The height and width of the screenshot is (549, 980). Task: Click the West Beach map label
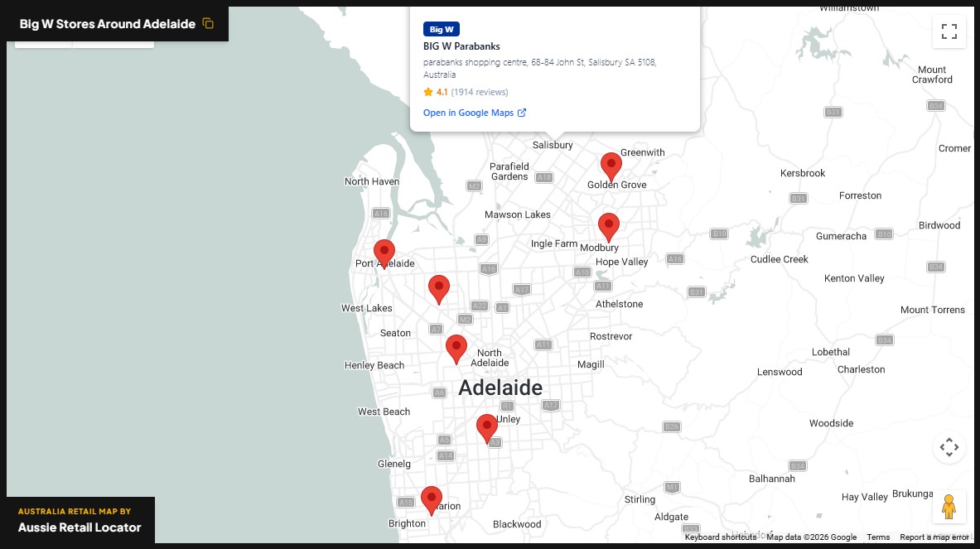pyautogui.click(x=384, y=412)
